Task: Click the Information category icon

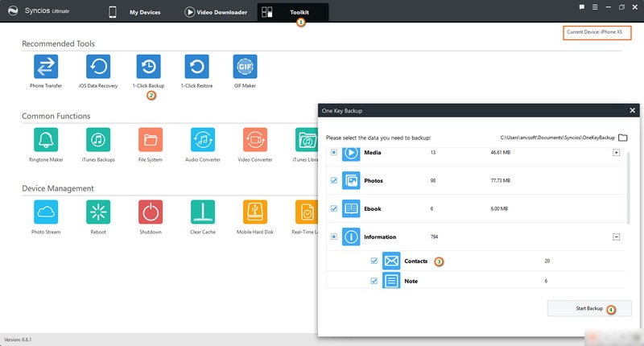Action: [351, 237]
